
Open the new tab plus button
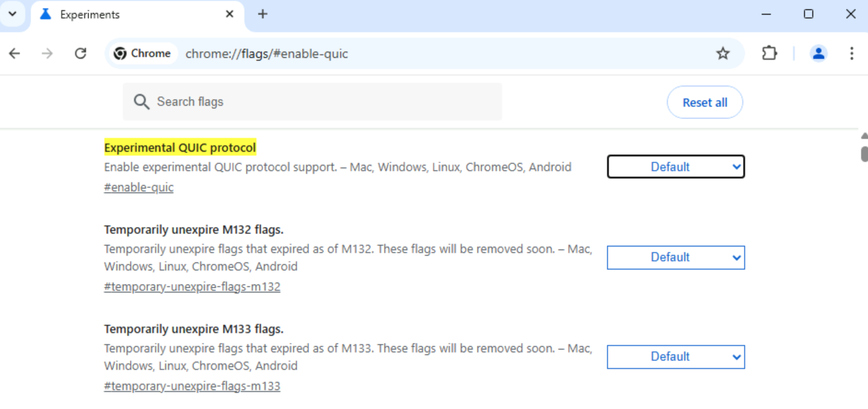click(262, 14)
